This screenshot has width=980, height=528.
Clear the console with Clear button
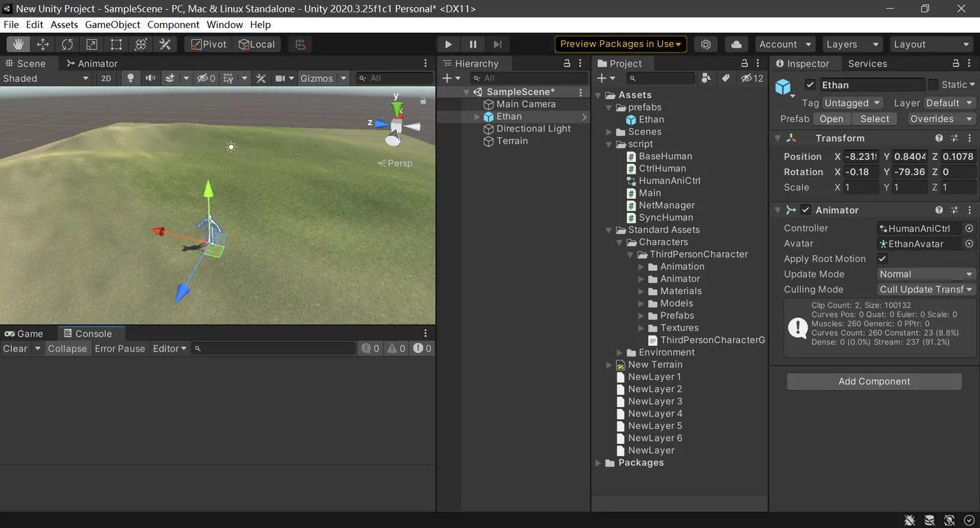click(15, 349)
